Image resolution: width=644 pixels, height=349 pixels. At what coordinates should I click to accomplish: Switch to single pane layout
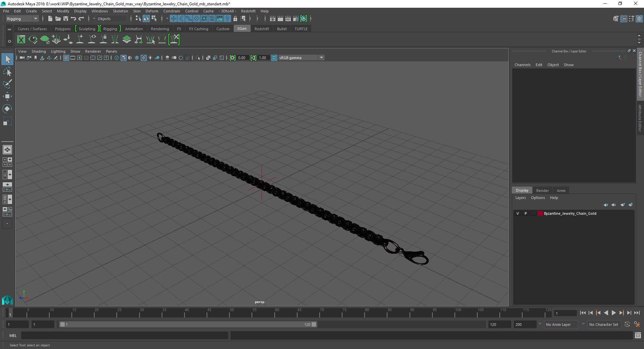(x=7, y=150)
